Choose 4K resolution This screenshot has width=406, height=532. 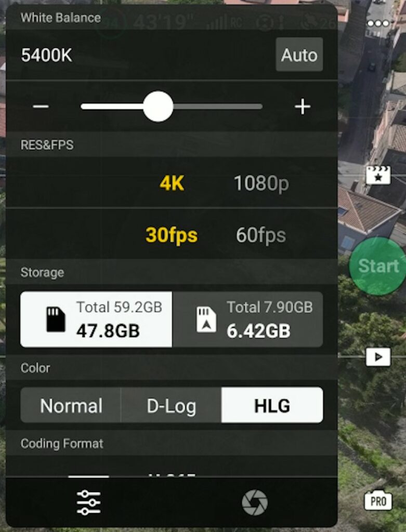click(172, 183)
